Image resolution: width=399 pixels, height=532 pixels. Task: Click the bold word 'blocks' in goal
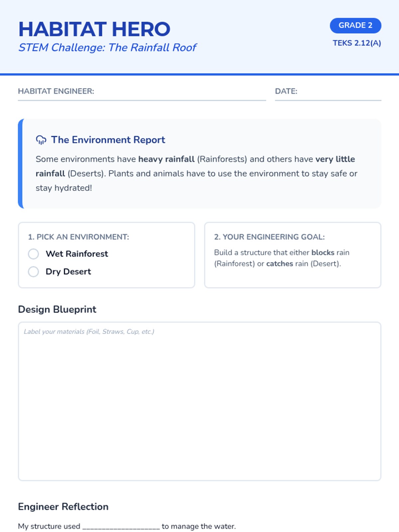coord(323,253)
